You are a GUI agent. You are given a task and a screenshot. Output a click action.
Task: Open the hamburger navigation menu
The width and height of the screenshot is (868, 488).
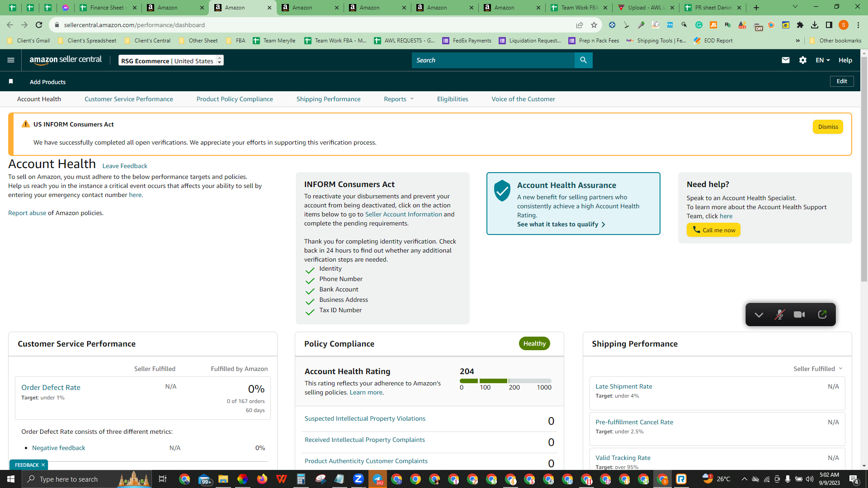11,60
